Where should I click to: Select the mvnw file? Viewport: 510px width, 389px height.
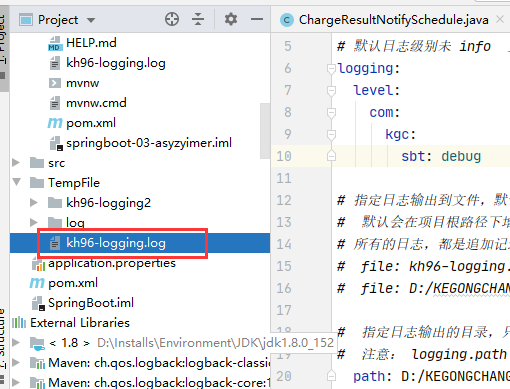pos(82,83)
